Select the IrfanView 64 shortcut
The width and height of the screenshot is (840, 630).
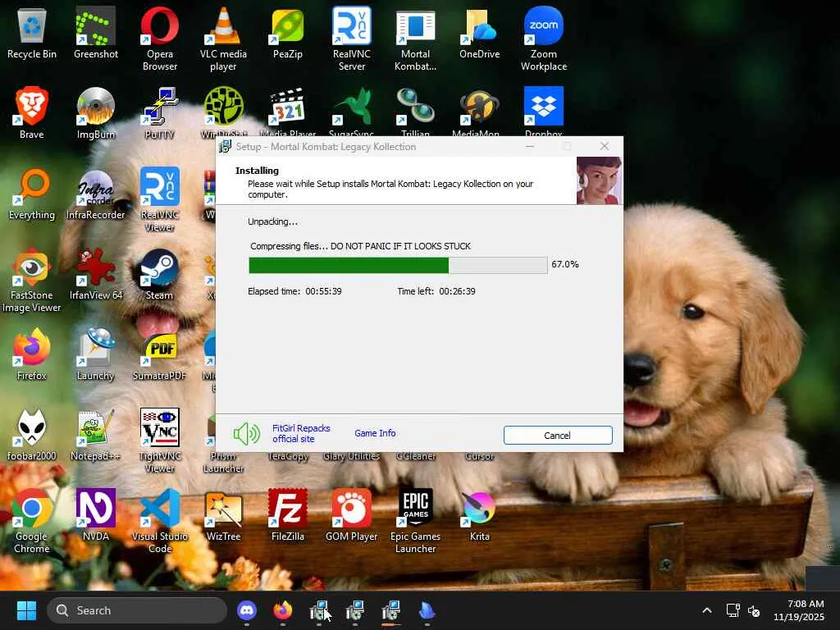(x=95, y=274)
